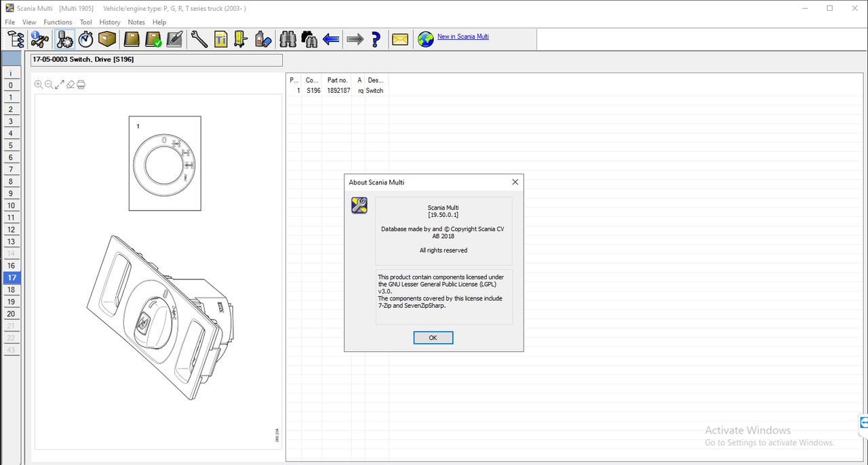
Task: Click the double binoculars search-next icon
Action: 310,39
